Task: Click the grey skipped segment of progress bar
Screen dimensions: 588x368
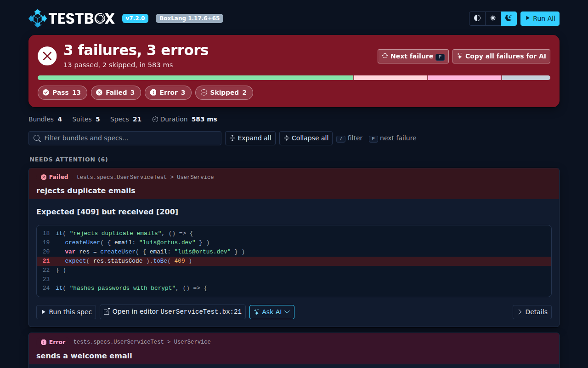Action: [x=526, y=78]
